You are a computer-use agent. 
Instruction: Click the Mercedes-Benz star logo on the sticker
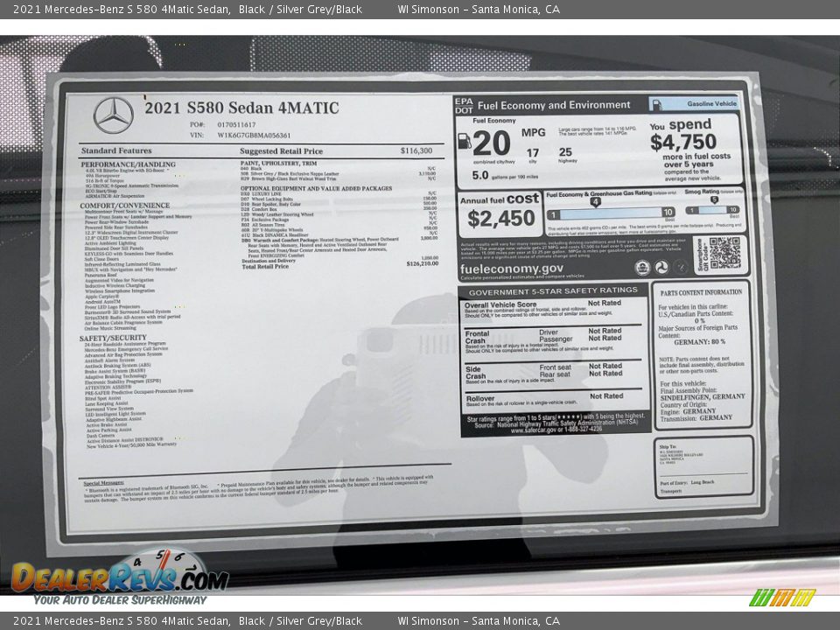click(114, 115)
